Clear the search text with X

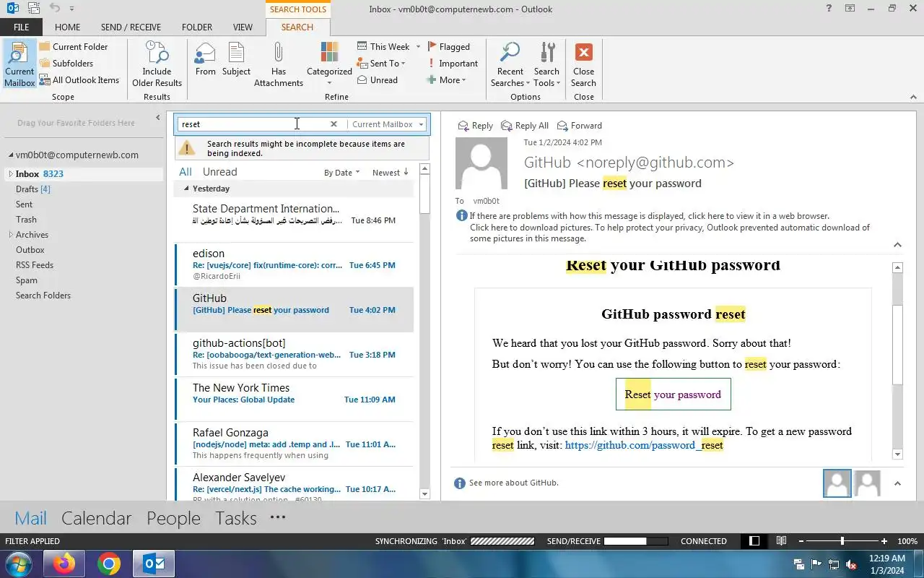334,124
